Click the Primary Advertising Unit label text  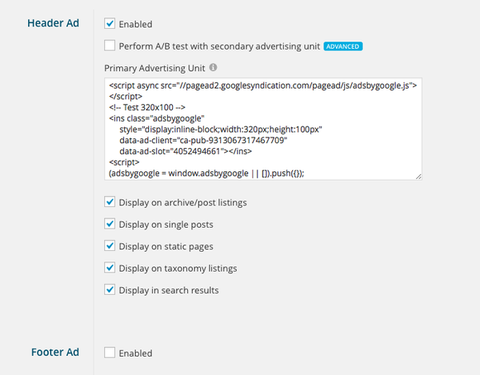(x=155, y=68)
